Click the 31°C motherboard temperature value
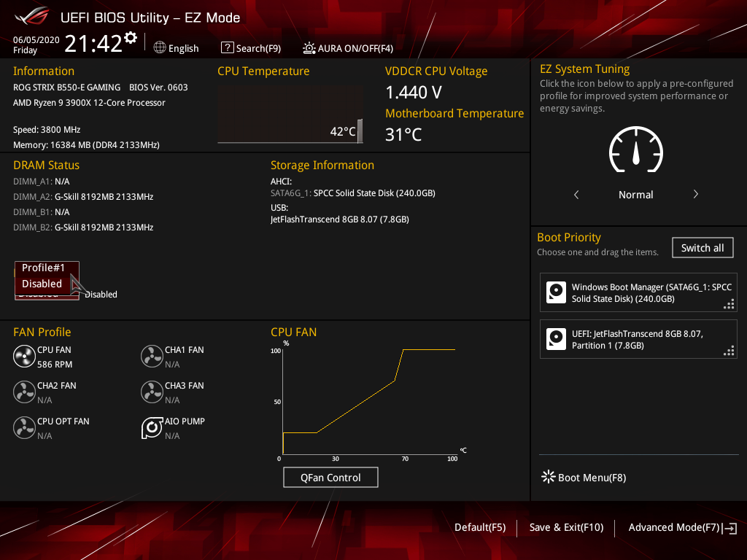 [403, 135]
